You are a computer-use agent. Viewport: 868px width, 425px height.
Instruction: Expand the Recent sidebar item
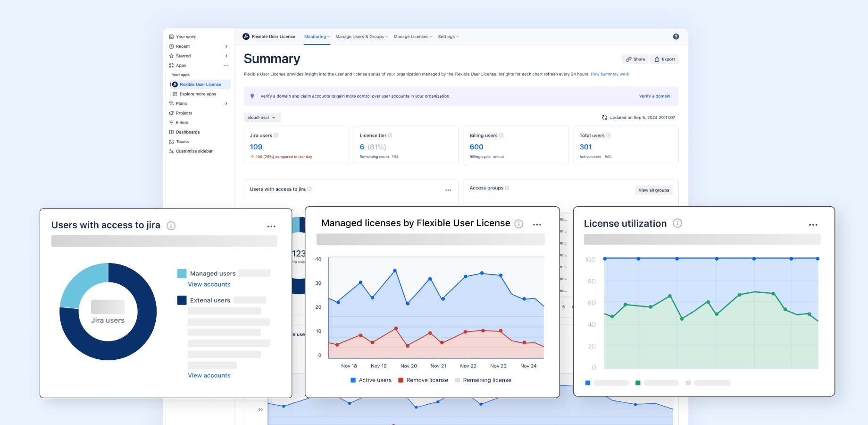[x=226, y=46]
